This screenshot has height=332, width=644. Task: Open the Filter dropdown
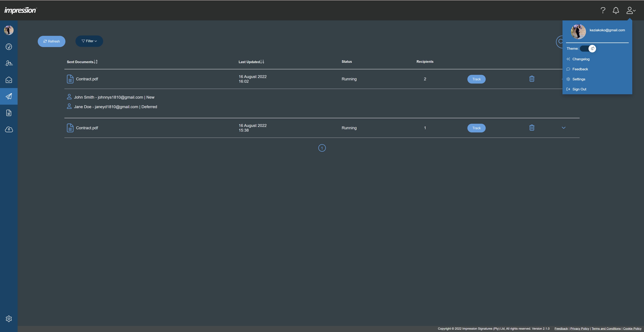[89, 41]
